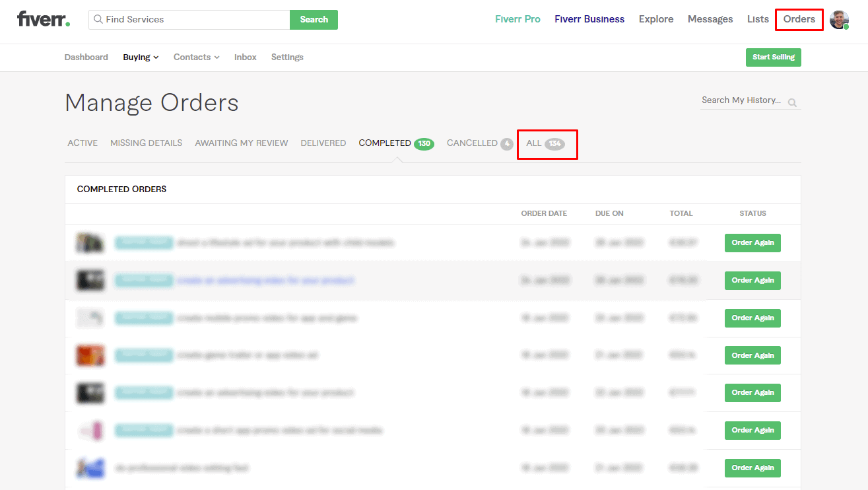Show the Delivered orders tab

(323, 143)
